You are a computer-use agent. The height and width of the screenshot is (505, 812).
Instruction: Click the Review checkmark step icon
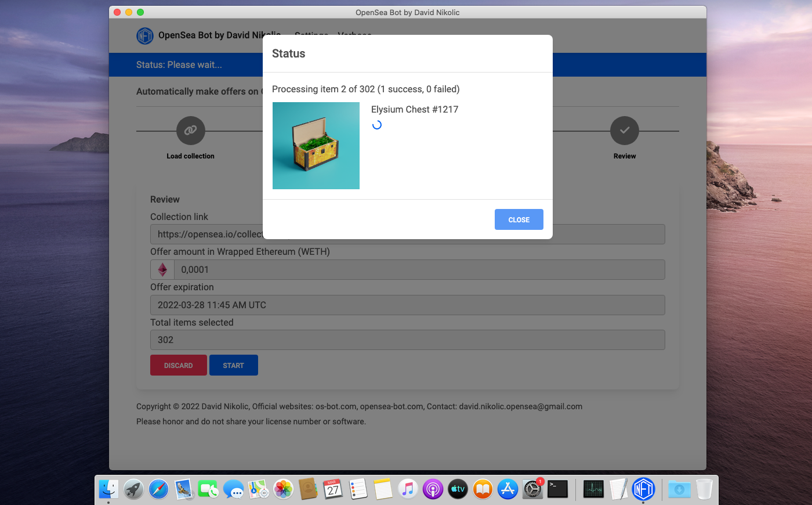(625, 131)
